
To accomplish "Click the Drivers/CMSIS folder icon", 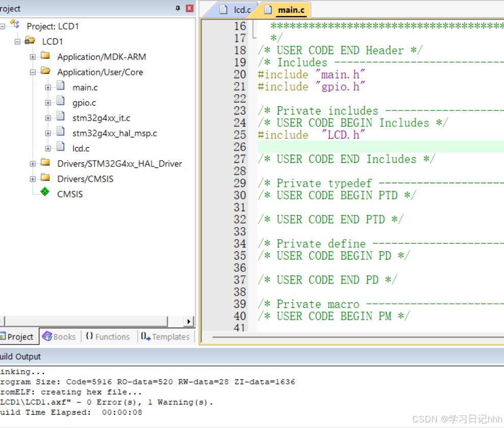I will tap(45, 179).
